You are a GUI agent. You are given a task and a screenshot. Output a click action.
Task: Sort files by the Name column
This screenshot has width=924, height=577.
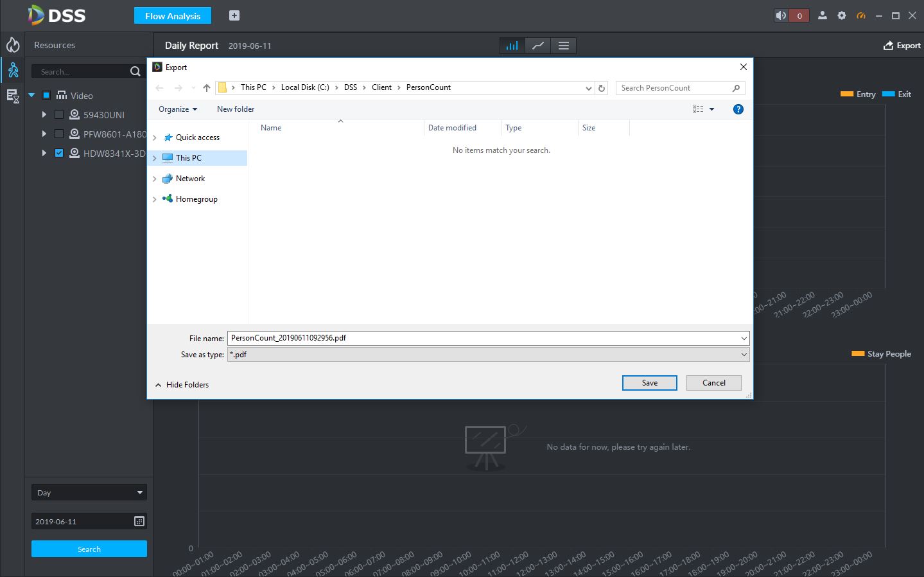[271, 128]
